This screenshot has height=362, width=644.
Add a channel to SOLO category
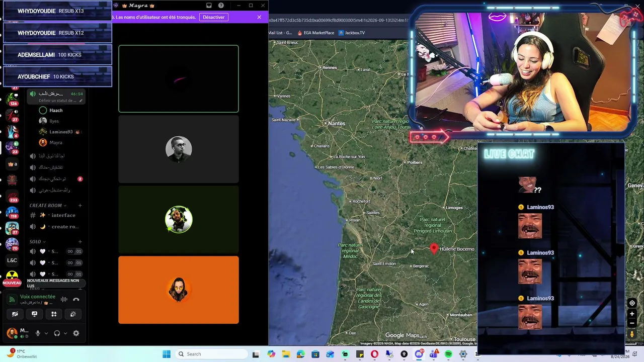[79, 242]
